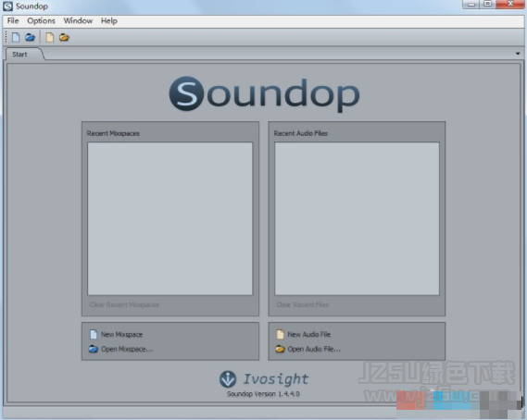Viewport: 527px width, 420px height.
Task: Click the Ivosight anchor logo icon
Action: (228, 379)
